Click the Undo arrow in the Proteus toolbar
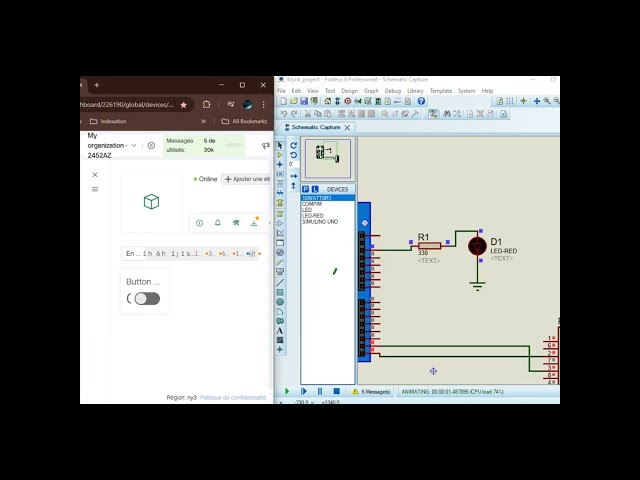Image resolution: width=640 pixels, height=480 pixels. pyautogui.click(x=284, y=114)
